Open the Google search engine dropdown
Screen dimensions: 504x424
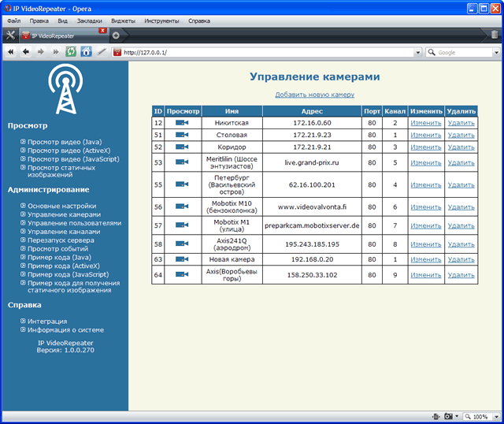[497, 52]
